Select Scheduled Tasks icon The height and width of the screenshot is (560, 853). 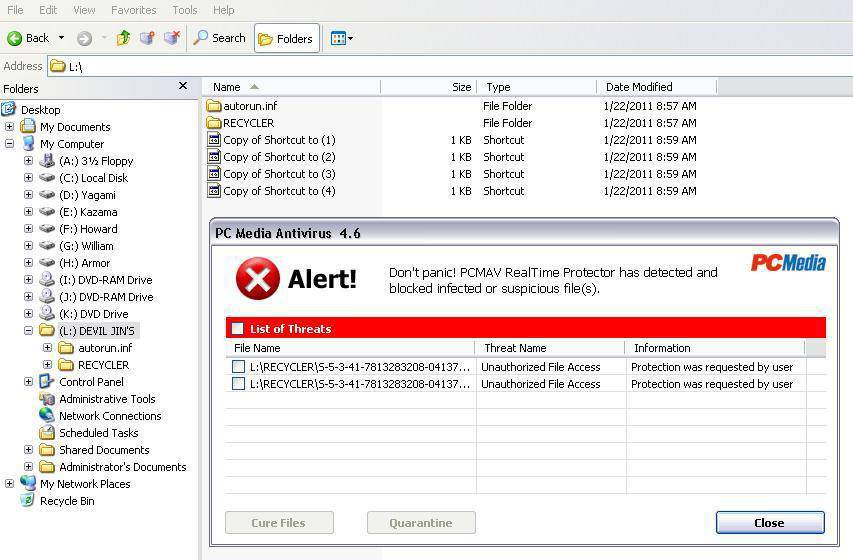47,433
